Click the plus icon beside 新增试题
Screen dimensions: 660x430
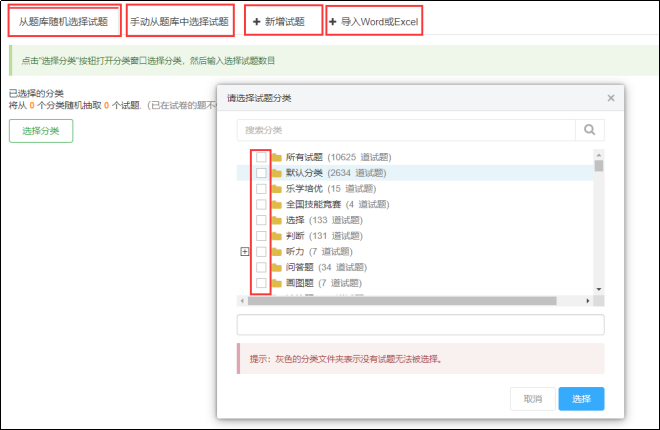(x=256, y=21)
